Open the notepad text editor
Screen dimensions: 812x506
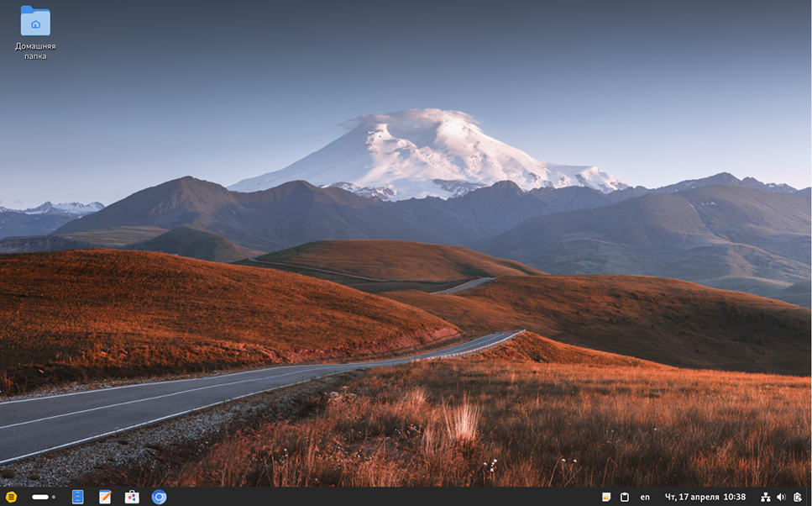click(x=105, y=497)
